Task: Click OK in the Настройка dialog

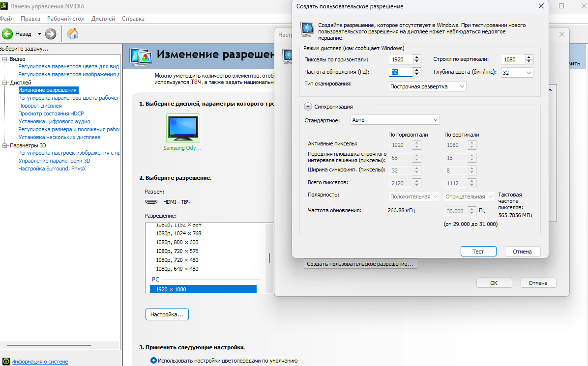Action: (x=494, y=283)
